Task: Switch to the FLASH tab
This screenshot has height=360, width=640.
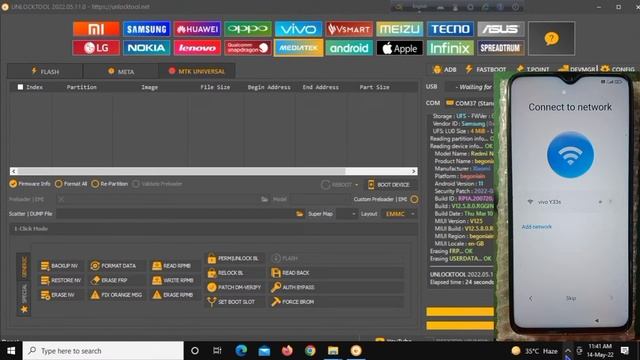Action: (x=45, y=71)
